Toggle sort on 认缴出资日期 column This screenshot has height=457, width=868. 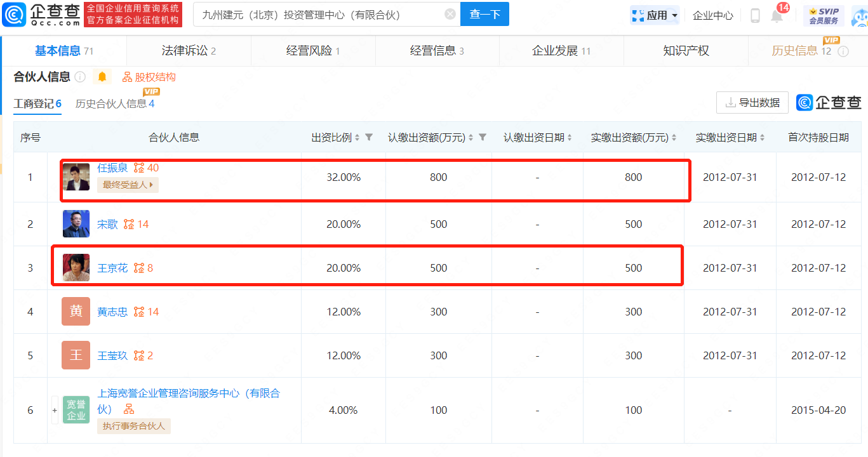(570, 138)
